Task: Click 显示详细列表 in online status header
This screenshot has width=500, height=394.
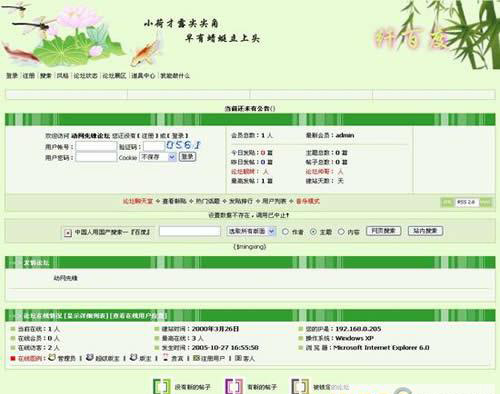Action: (x=87, y=316)
